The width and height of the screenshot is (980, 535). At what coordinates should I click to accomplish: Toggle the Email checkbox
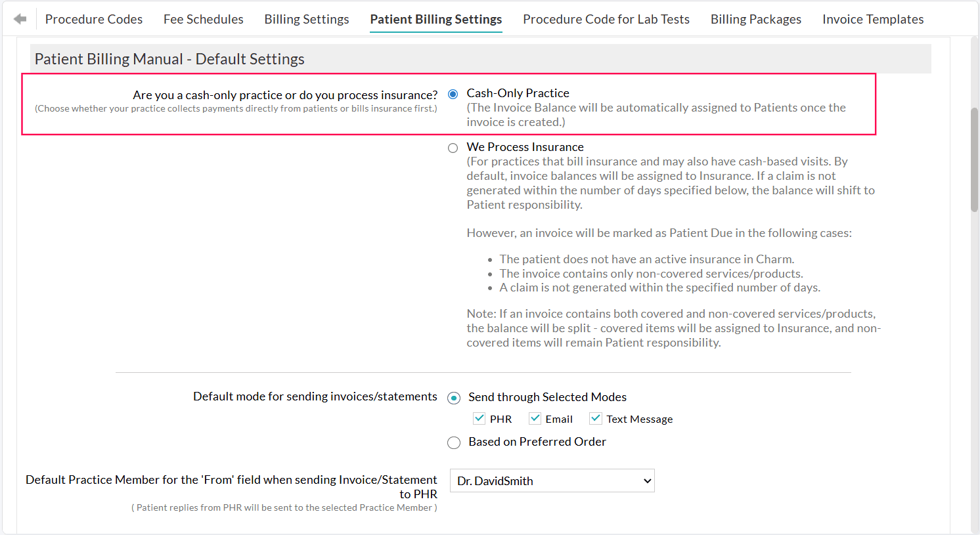click(535, 419)
